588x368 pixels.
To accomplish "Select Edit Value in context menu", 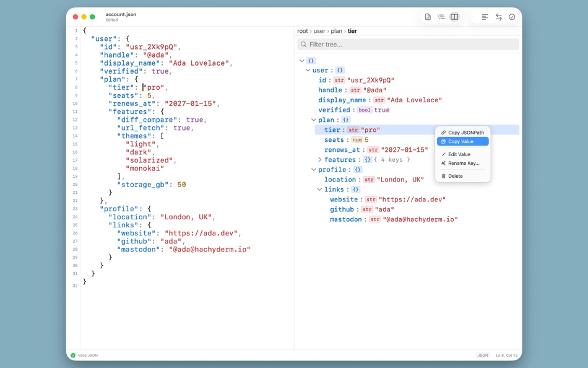I will 463,154.
